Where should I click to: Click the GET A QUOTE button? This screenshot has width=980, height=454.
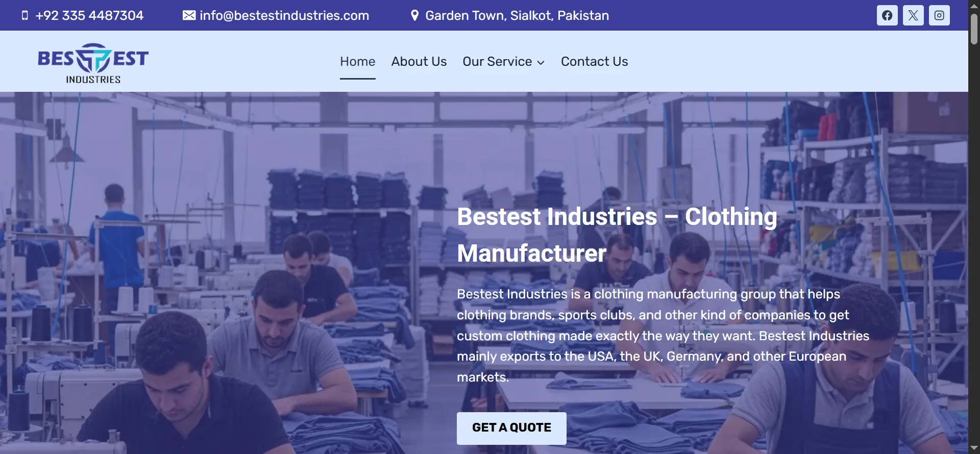(511, 428)
